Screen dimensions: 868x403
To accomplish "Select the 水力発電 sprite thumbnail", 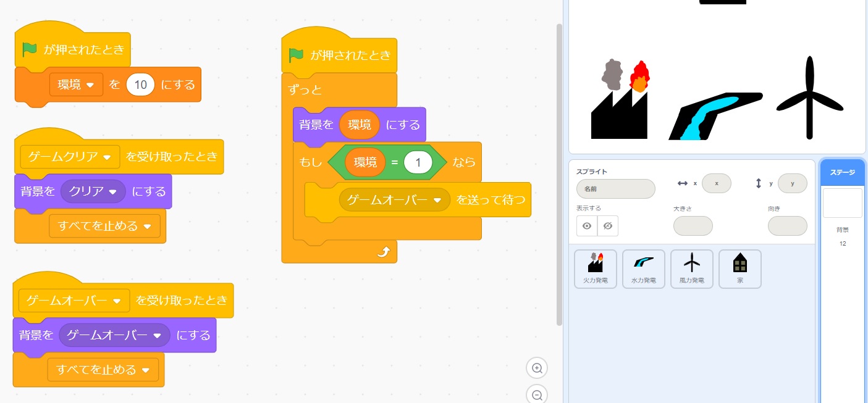I will [x=644, y=268].
